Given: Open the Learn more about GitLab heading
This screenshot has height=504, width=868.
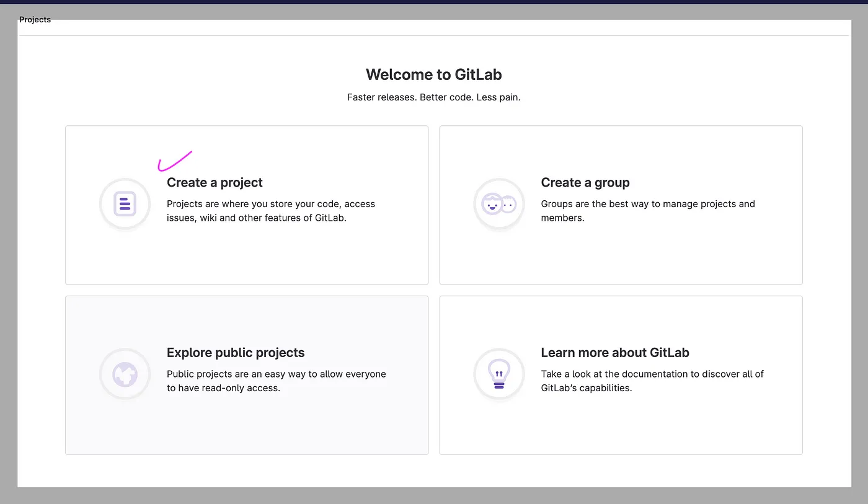Looking at the screenshot, I should (615, 353).
